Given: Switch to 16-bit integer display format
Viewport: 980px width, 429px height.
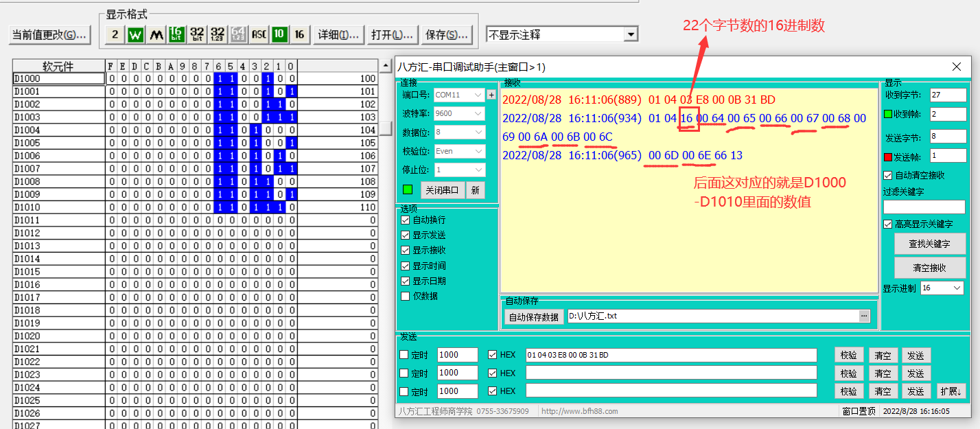Looking at the screenshot, I should (x=177, y=34).
